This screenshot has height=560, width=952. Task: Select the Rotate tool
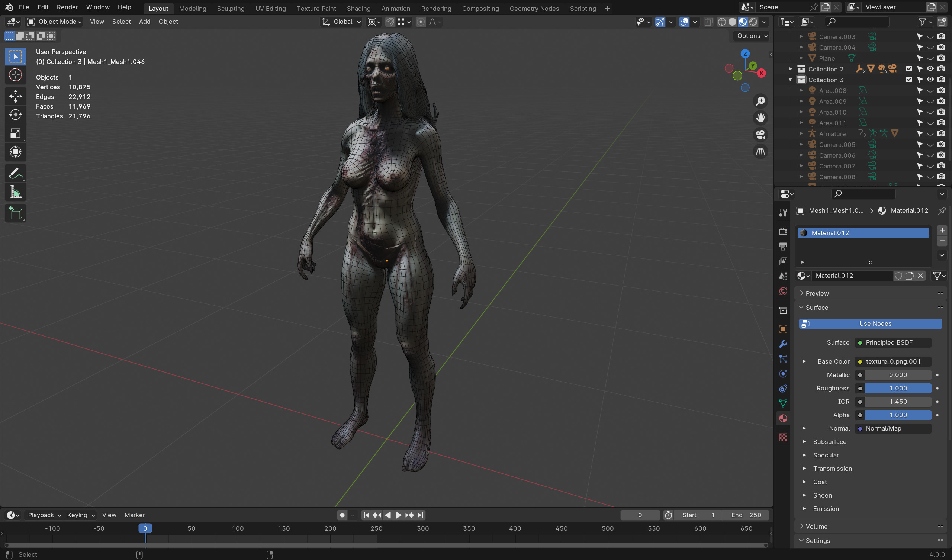coord(16,115)
